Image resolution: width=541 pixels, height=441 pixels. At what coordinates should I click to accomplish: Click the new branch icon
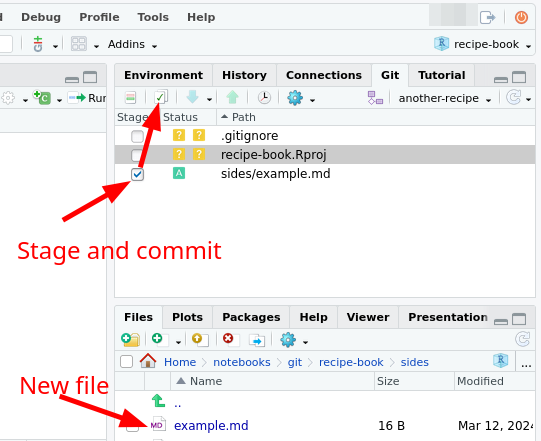pyautogui.click(x=375, y=98)
